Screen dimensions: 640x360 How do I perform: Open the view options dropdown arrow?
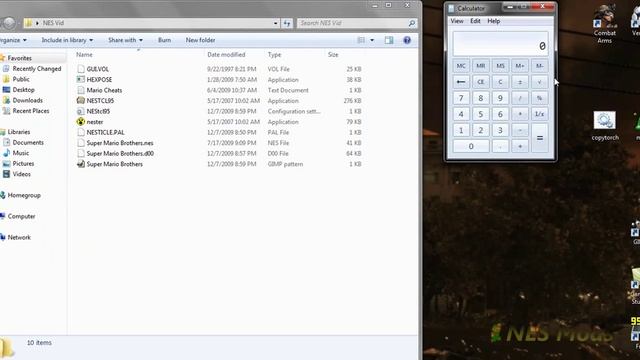[x=372, y=40]
